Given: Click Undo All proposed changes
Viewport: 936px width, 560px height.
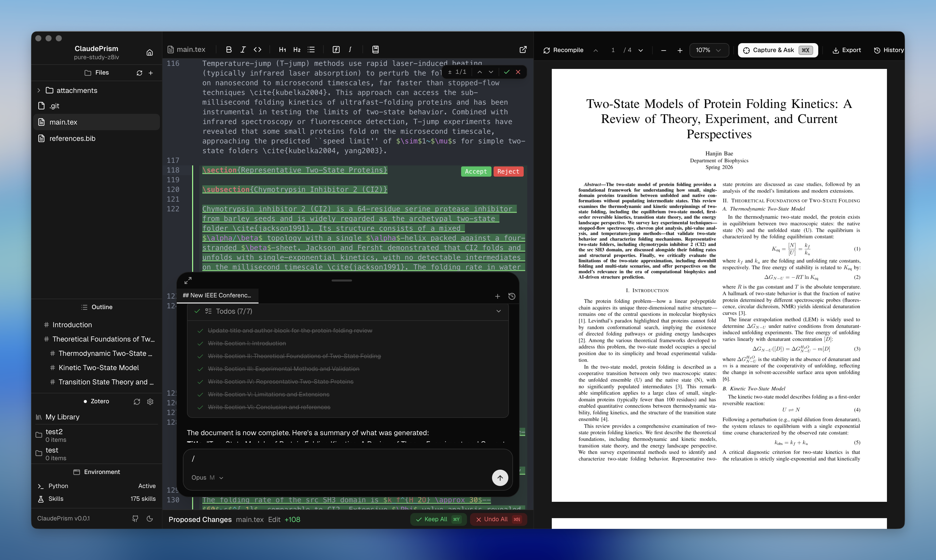Looking at the screenshot, I should tap(498, 519).
